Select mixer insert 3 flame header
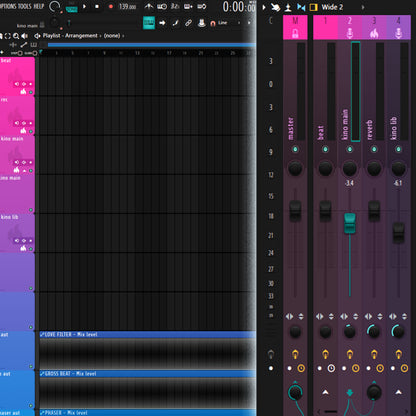 click(x=374, y=27)
